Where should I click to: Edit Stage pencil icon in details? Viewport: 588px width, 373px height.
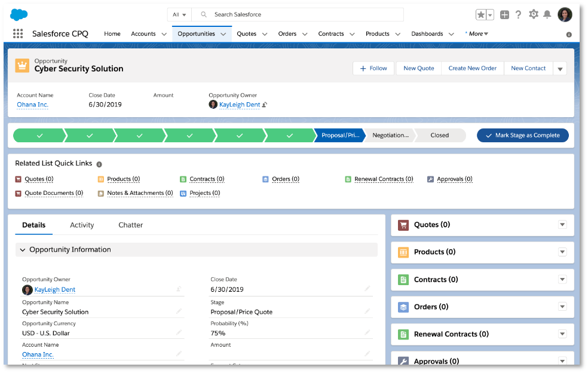[x=367, y=311]
